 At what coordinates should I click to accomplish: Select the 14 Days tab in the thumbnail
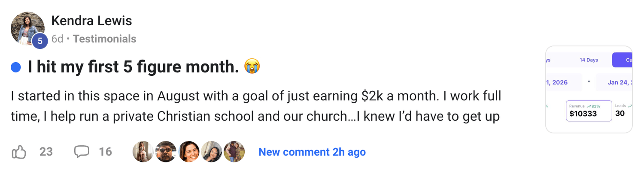[589, 60]
